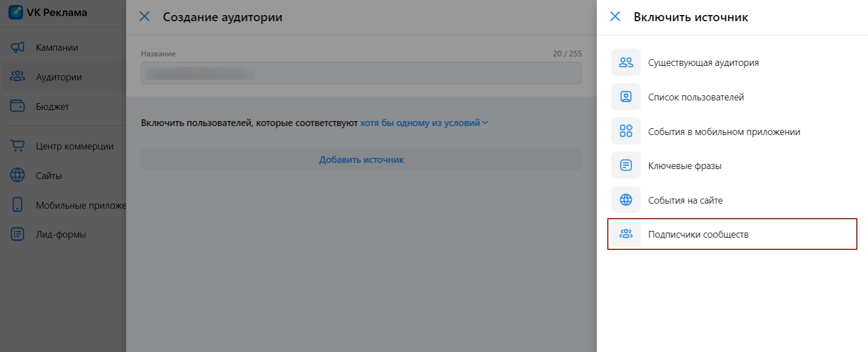Open the Аудитории menu item
Image resolution: width=868 pixels, height=352 pixels.
pos(58,77)
